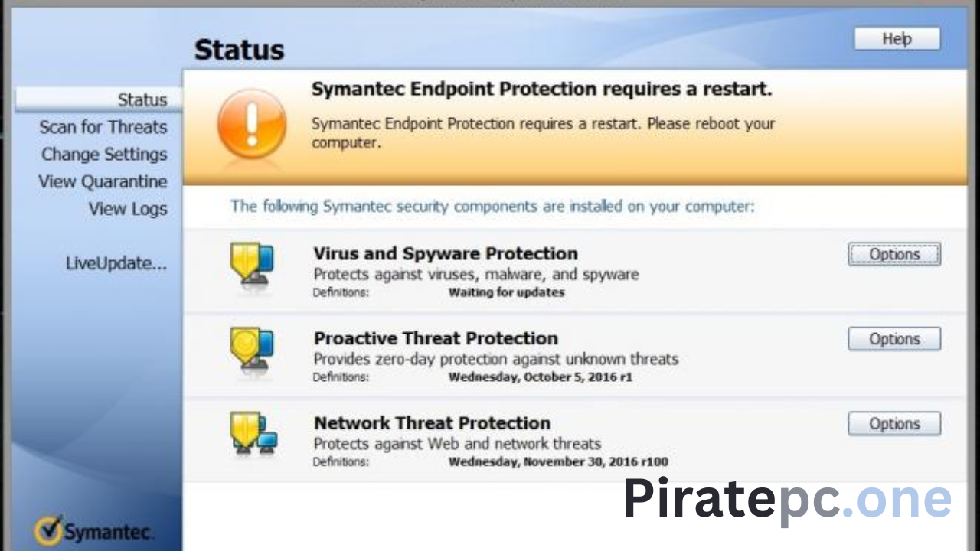Open Options for Network Threat Protection
The height and width of the screenshot is (551, 980).
893,424
